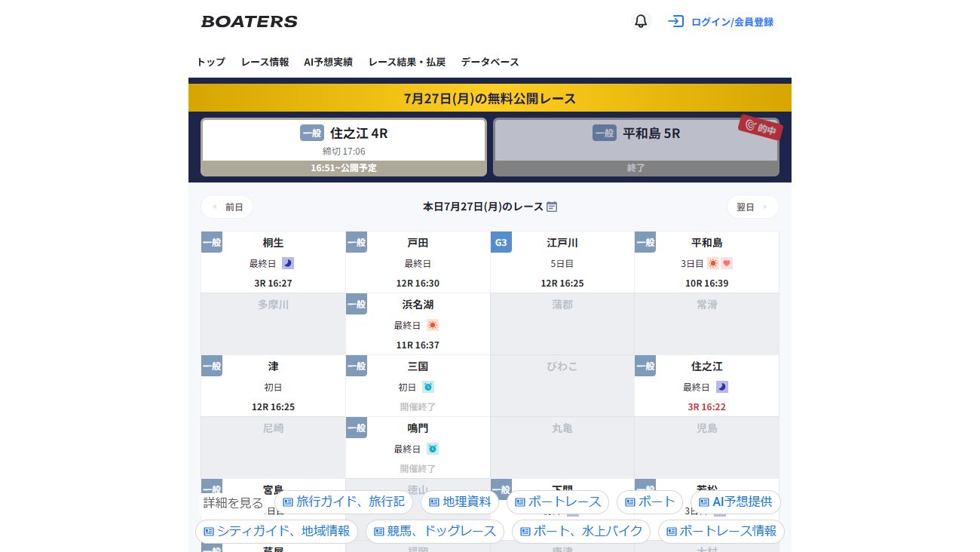This screenshot has width=980, height=552.
Task: Click the inactive 児島 venue cell
Action: [x=706, y=448]
